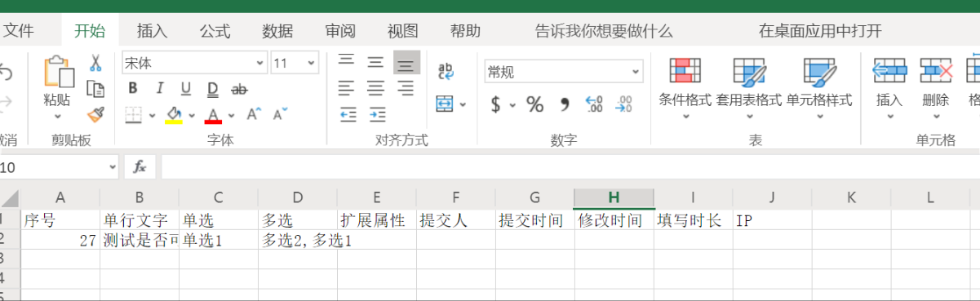
Task: Toggle strikethrough (ab) formatting
Action: coord(239,89)
